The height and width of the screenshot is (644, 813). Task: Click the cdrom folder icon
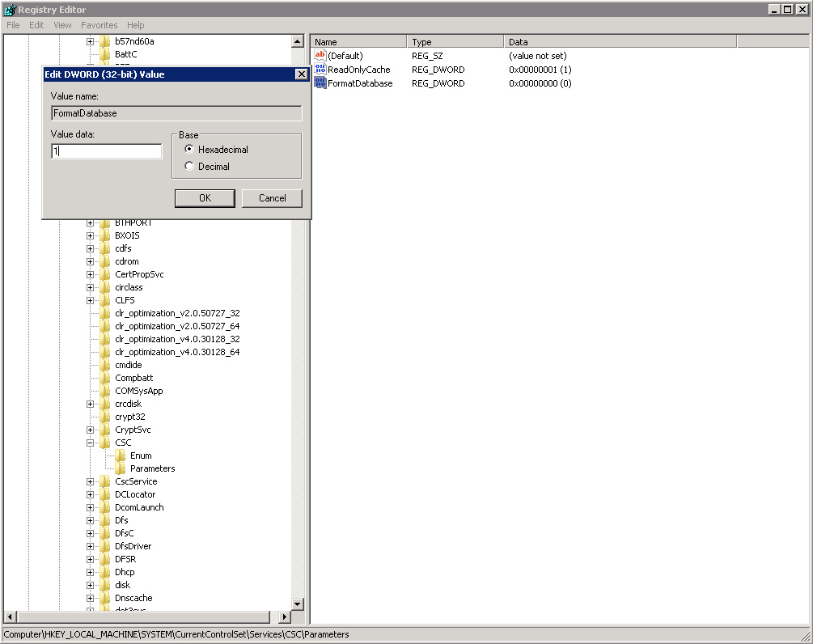click(x=104, y=261)
